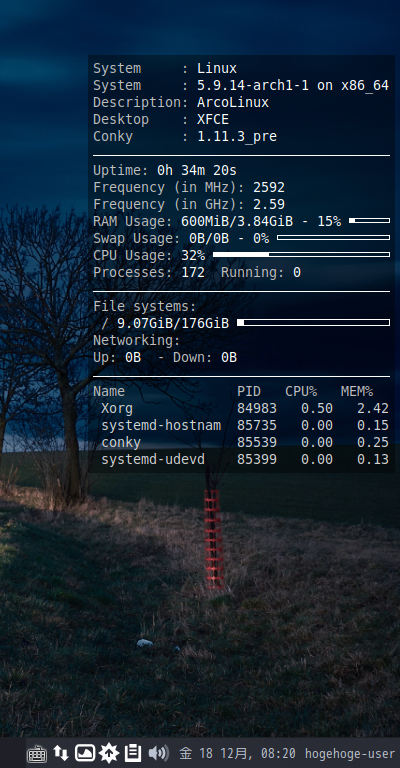Open the gear-shaped update notifier icon
400x768 pixels.
pos(108,753)
